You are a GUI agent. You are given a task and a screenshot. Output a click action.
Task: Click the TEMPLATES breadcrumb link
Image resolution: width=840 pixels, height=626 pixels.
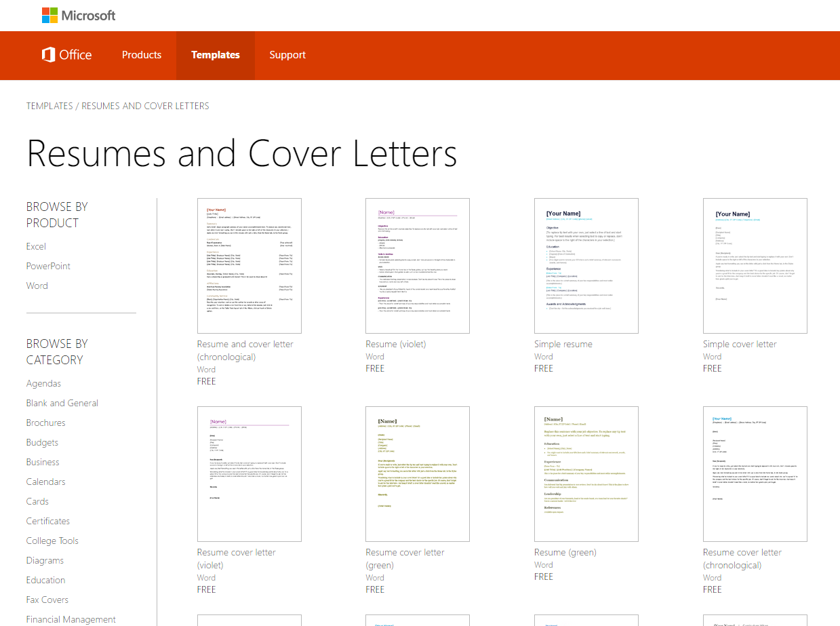49,106
